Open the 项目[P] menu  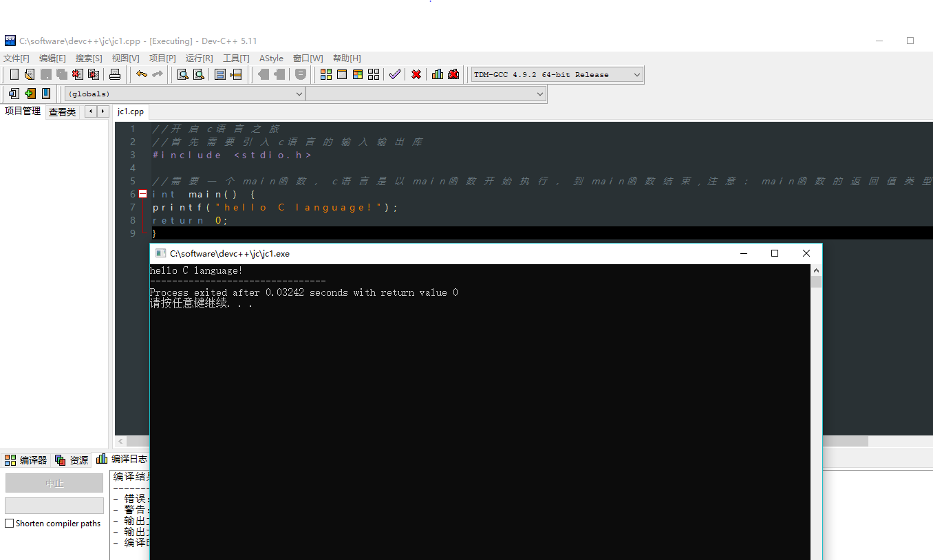[162, 58]
